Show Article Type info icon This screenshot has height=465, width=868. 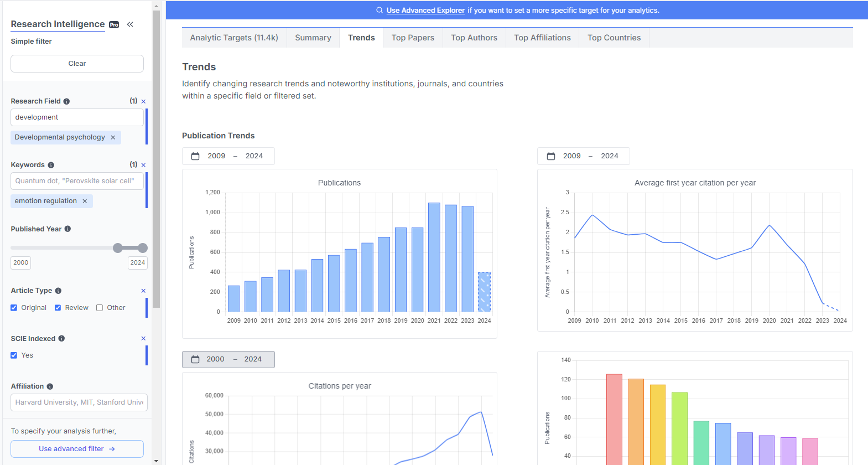[58, 291]
